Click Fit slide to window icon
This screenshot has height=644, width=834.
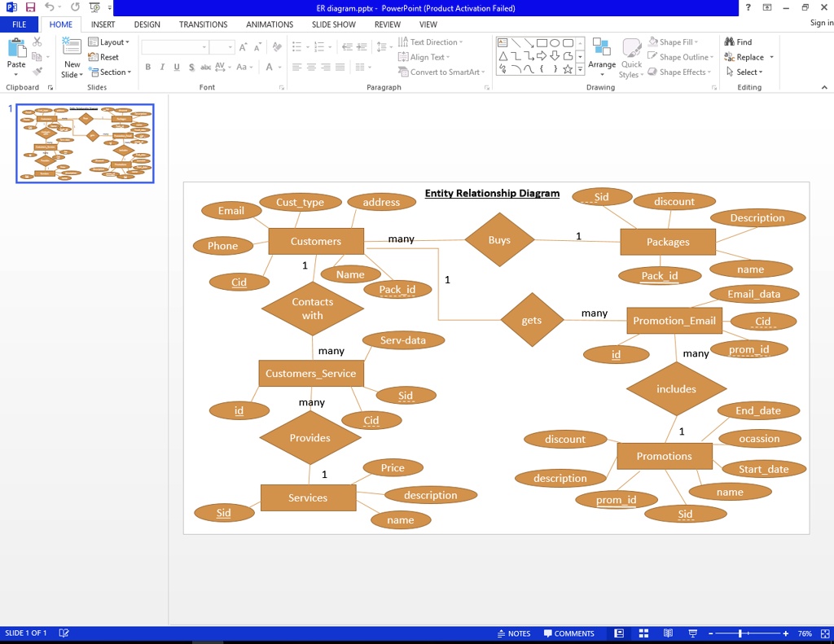pyautogui.click(x=825, y=633)
